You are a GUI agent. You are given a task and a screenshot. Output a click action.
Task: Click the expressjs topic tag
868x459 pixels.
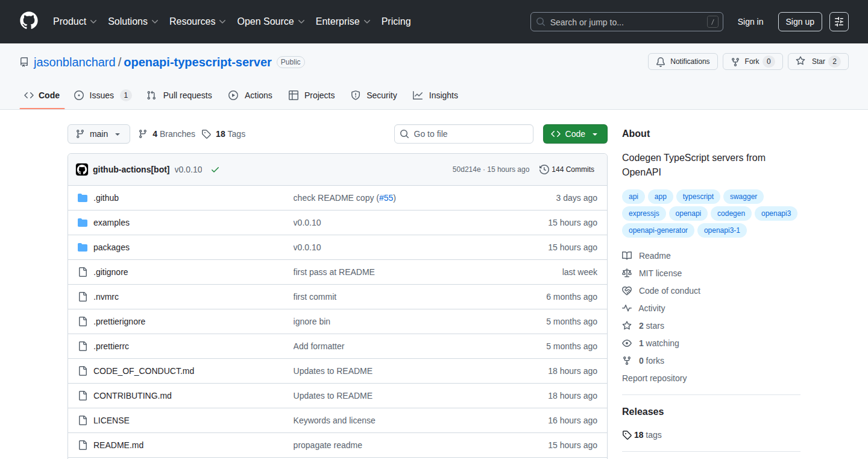(x=644, y=214)
